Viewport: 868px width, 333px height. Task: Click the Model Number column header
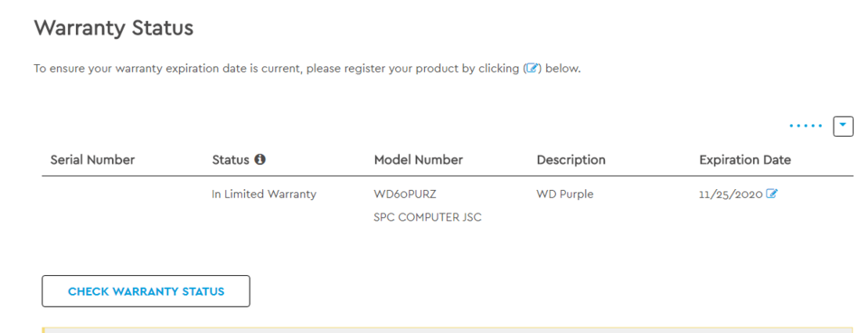pyautogui.click(x=418, y=160)
